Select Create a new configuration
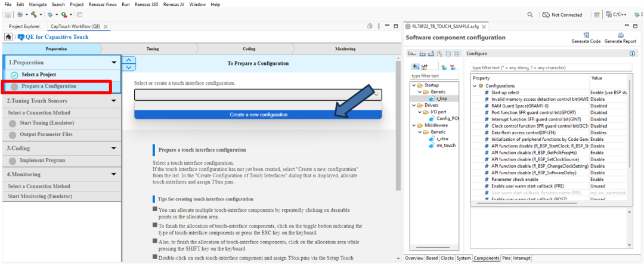 click(x=258, y=115)
